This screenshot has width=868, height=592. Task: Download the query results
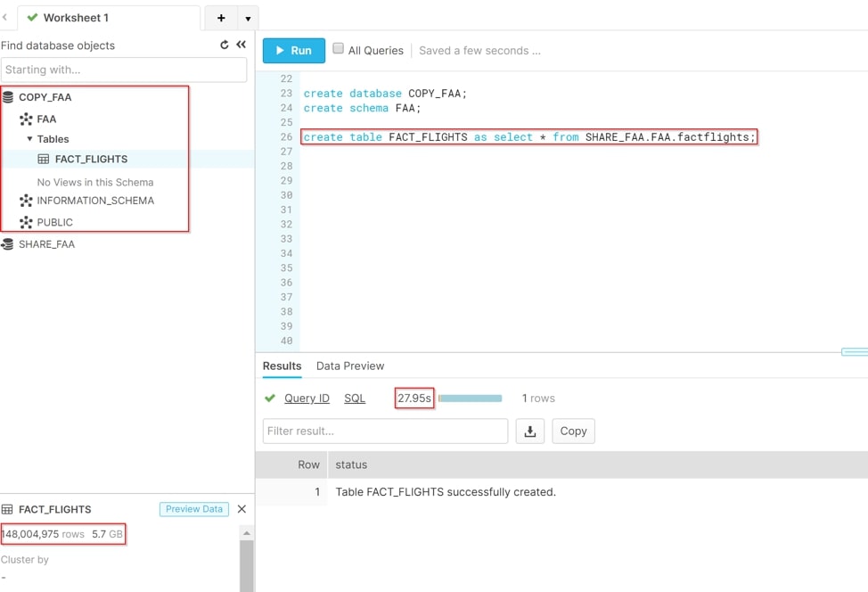click(x=529, y=431)
